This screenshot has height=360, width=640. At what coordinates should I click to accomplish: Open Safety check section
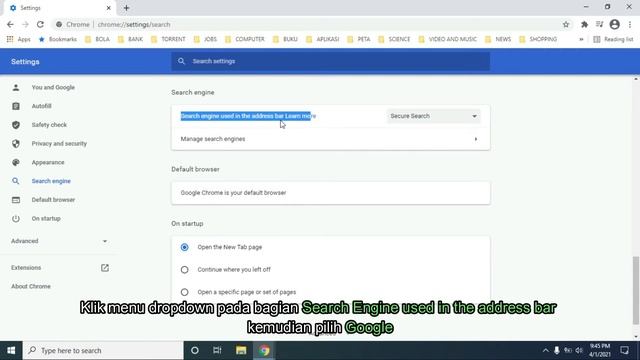click(49, 125)
